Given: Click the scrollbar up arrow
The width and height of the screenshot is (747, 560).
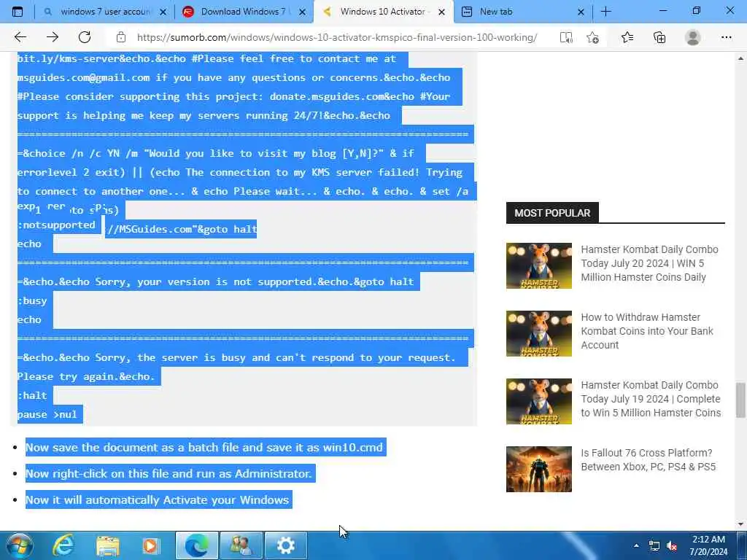Looking at the screenshot, I should coord(740,58).
